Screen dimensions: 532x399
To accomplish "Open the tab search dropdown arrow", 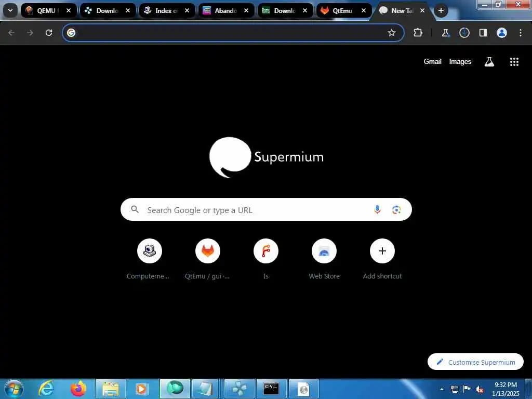I will (10, 10).
